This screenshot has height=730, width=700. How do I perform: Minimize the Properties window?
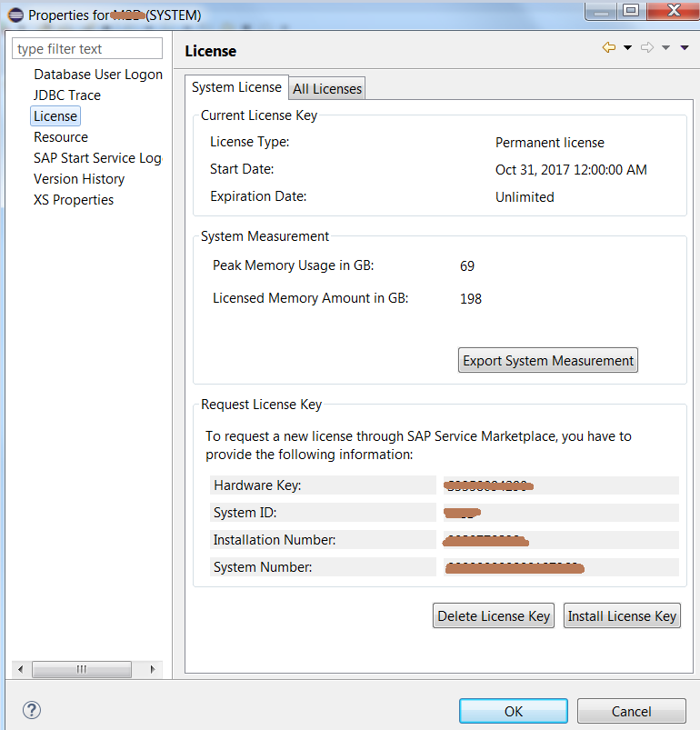point(601,10)
